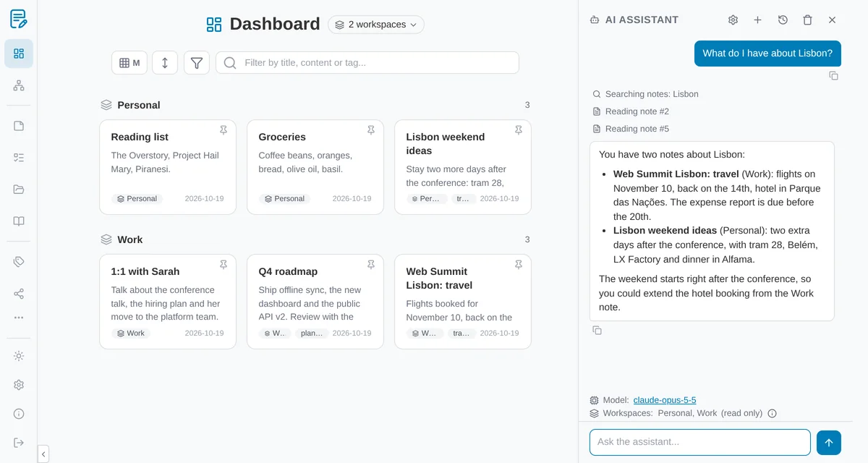Copy the user message about Lisbon
This screenshot has width=868, height=463.
833,75
